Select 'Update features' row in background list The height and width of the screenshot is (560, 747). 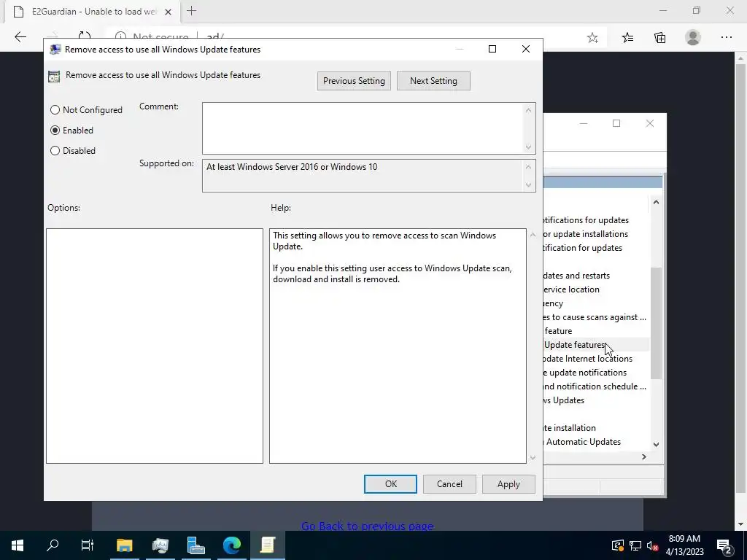click(x=596, y=345)
